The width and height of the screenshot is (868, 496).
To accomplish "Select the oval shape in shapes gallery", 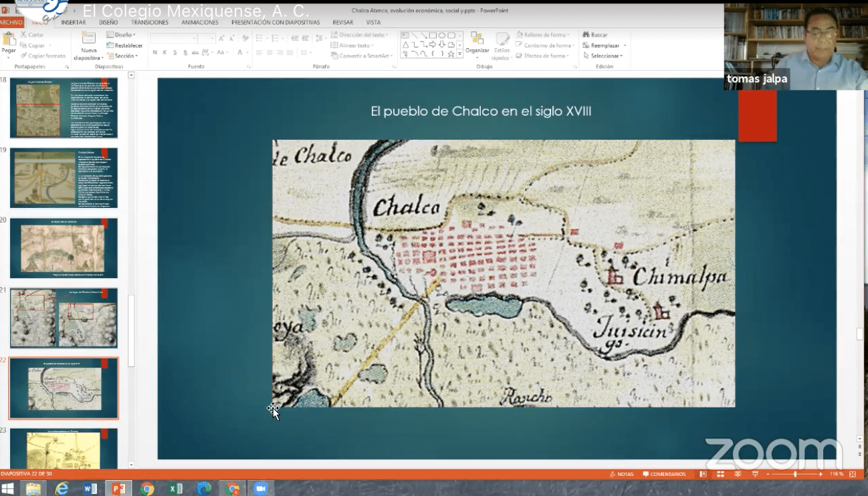I will click(x=442, y=35).
